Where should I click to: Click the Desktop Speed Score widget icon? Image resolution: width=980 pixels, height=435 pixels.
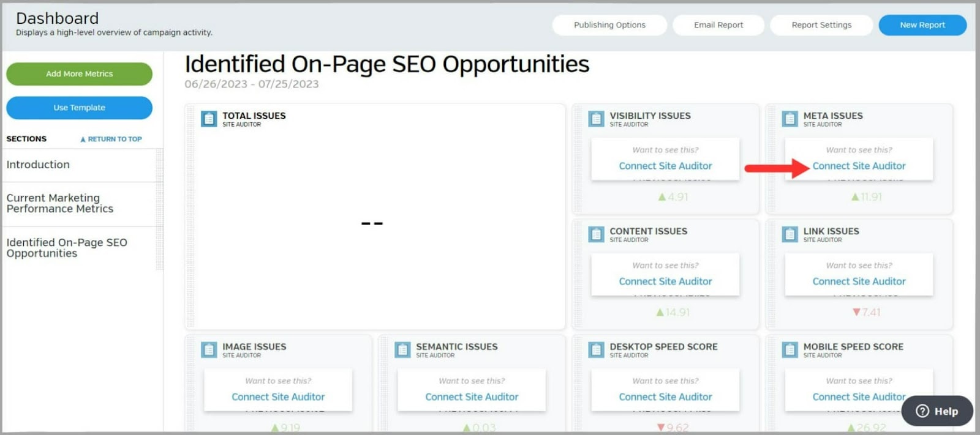click(596, 350)
